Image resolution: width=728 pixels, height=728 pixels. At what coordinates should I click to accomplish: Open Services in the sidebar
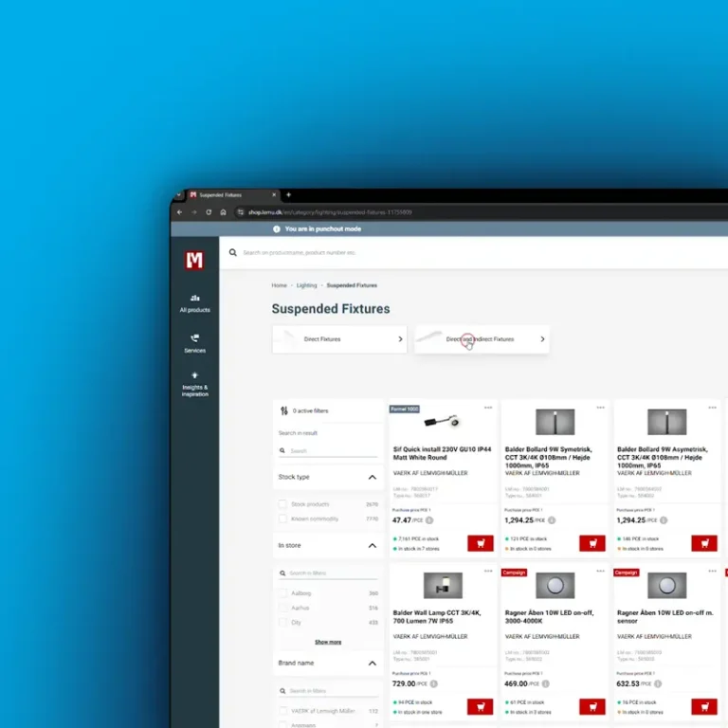(x=195, y=343)
